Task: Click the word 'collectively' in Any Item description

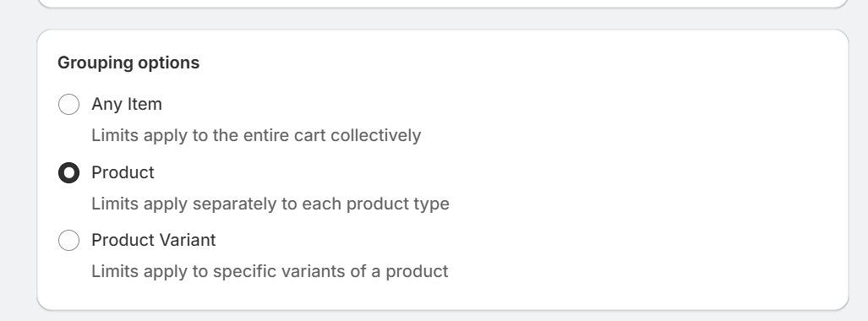Action: click(x=376, y=136)
